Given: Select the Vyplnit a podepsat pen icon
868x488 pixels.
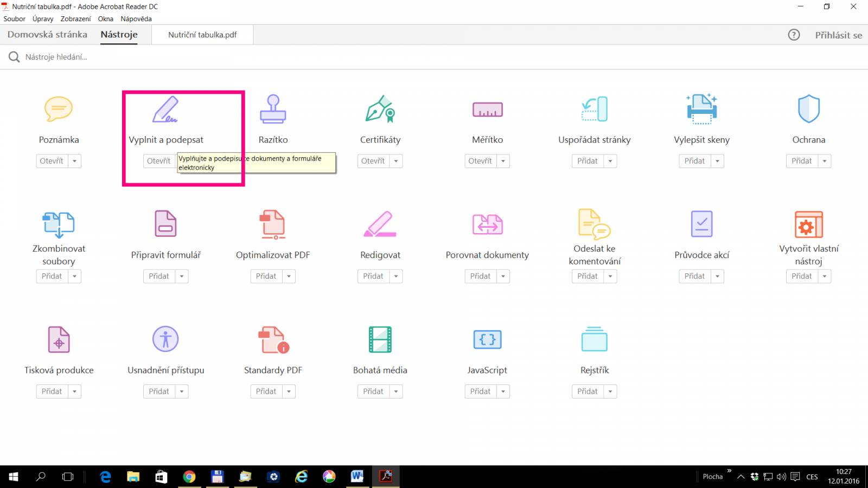Looking at the screenshot, I should click(165, 109).
